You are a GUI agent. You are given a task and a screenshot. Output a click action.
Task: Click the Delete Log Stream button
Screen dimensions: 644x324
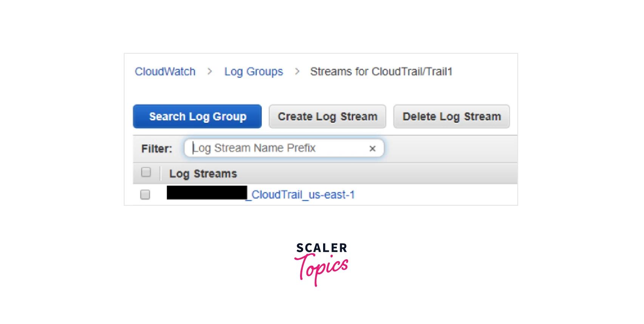(x=452, y=117)
